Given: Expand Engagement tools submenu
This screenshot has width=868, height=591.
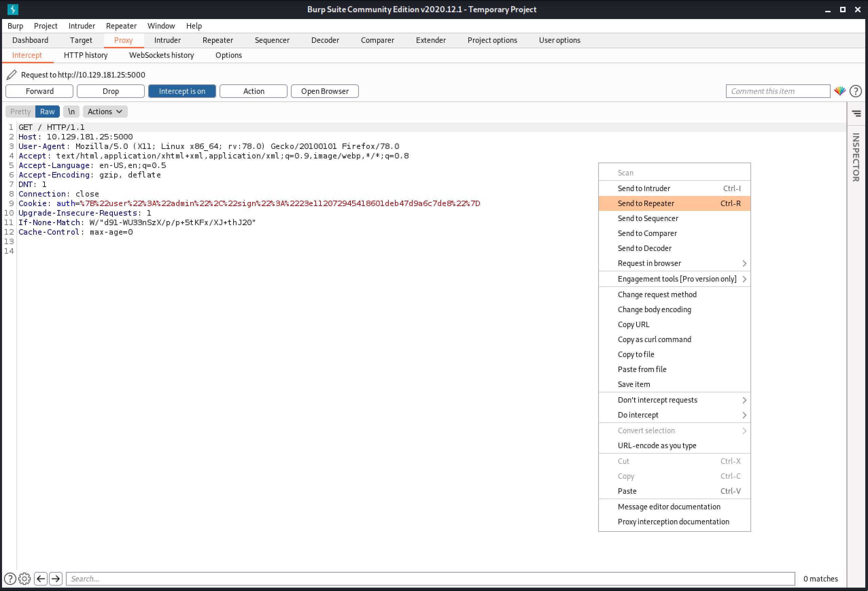Looking at the screenshot, I should [674, 279].
